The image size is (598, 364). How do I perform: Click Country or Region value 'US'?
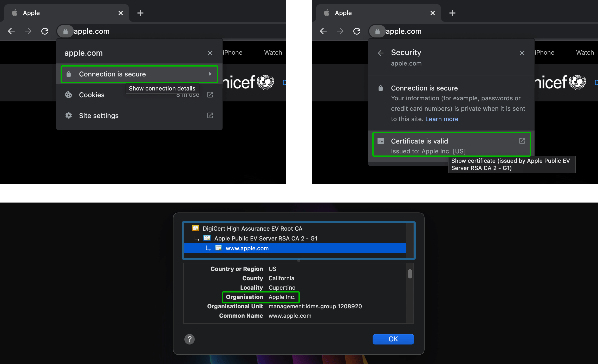[x=272, y=269]
